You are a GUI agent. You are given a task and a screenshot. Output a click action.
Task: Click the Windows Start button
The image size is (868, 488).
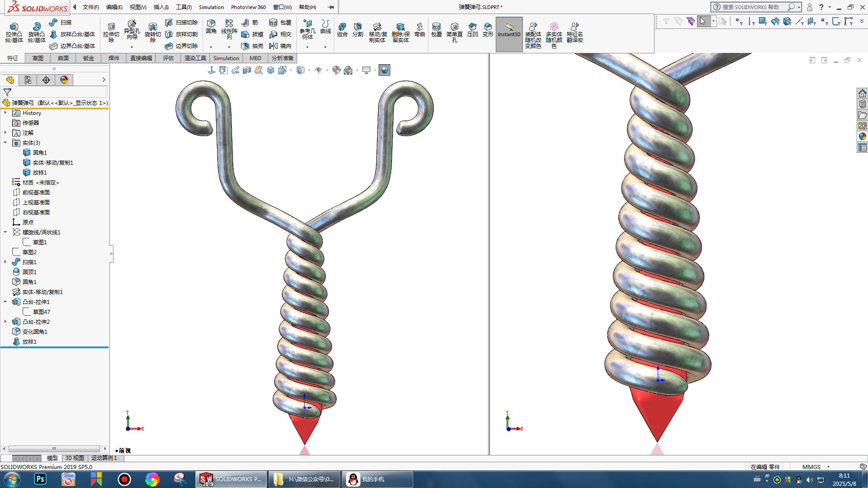[12, 479]
